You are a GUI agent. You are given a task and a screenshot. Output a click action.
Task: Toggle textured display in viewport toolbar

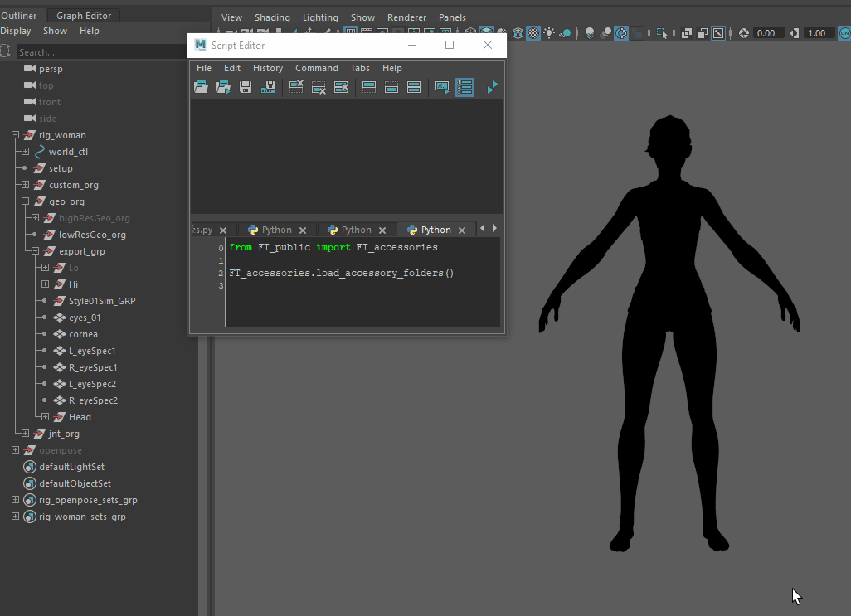point(533,33)
